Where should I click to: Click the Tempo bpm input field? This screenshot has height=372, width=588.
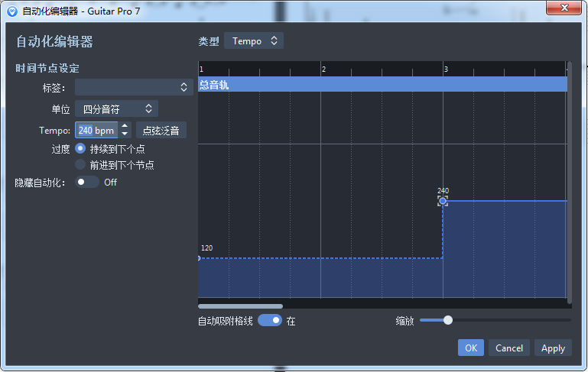click(96, 131)
